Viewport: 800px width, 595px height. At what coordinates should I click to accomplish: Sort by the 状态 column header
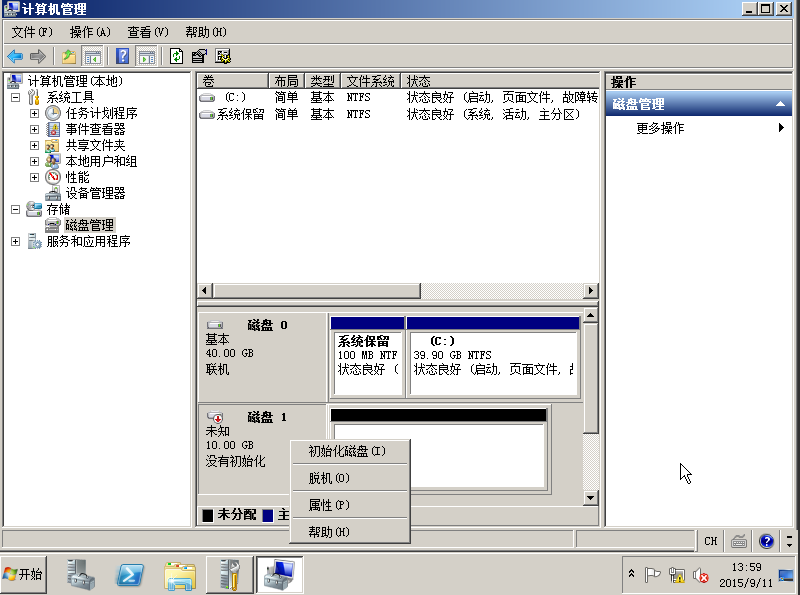[500, 81]
